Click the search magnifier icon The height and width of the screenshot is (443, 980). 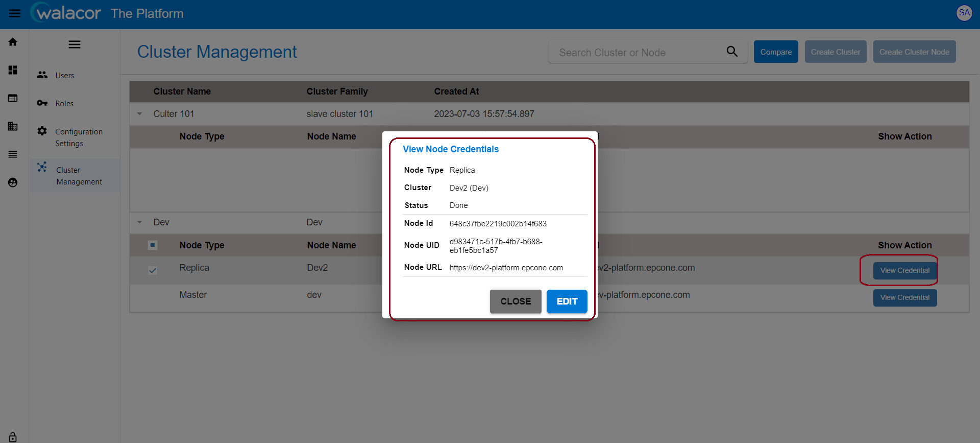732,52
